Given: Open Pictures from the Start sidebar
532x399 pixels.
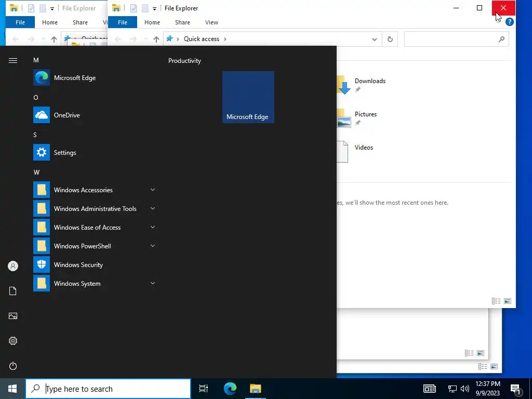Looking at the screenshot, I should click(13, 316).
